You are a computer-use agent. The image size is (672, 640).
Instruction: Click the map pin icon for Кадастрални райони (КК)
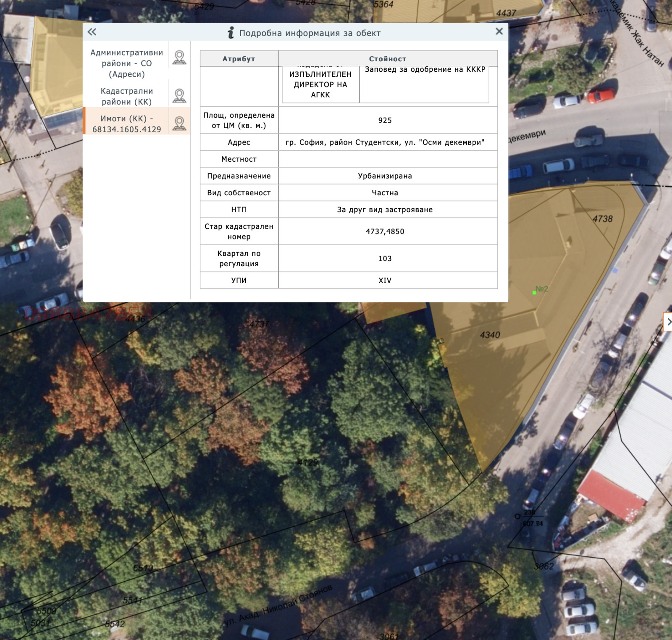pyautogui.click(x=180, y=96)
